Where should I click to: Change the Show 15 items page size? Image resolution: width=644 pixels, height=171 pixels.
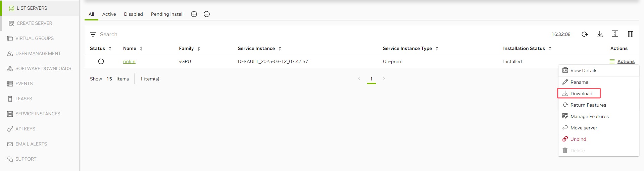coord(109,79)
